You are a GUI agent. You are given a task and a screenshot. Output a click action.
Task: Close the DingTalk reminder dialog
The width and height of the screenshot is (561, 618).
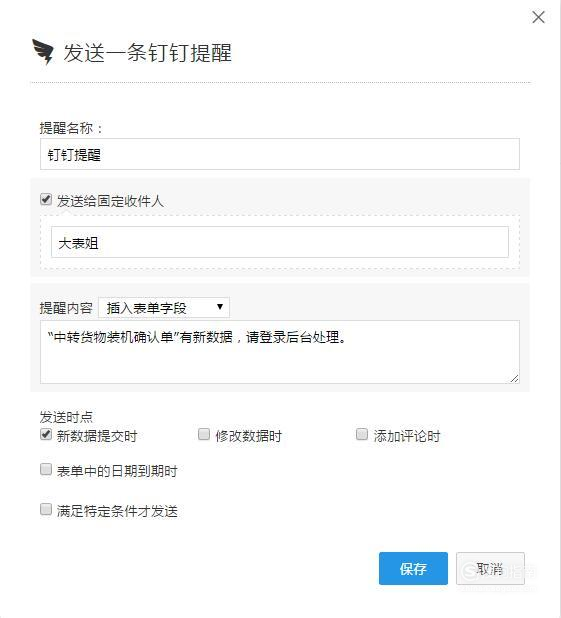(x=538, y=17)
